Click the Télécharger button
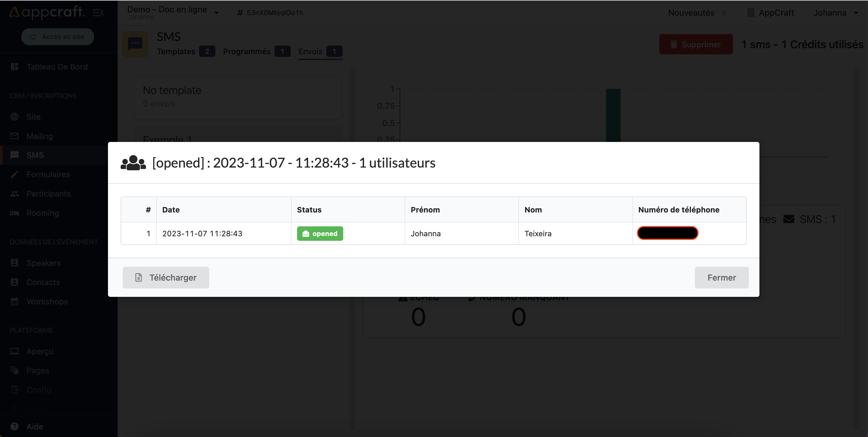868x437 pixels. pos(166,277)
